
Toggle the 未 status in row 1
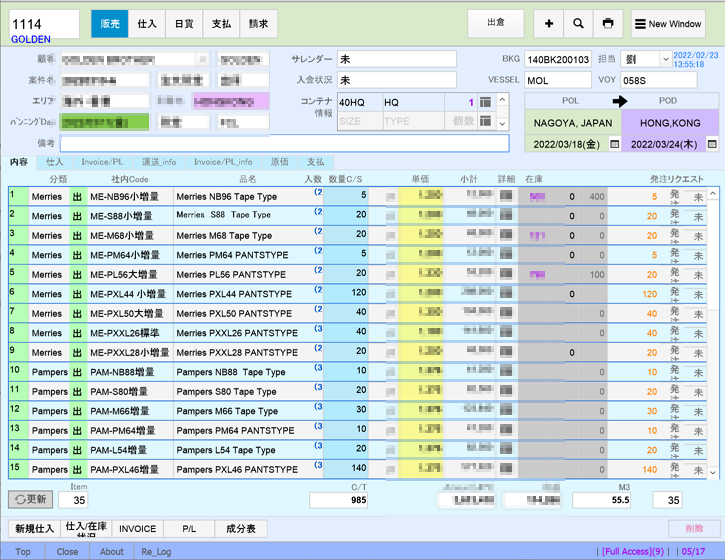(x=698, y=197)
